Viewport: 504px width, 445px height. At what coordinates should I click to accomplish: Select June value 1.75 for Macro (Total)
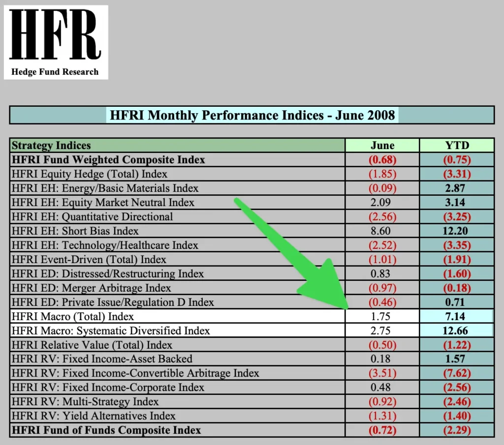coord(380,317)
